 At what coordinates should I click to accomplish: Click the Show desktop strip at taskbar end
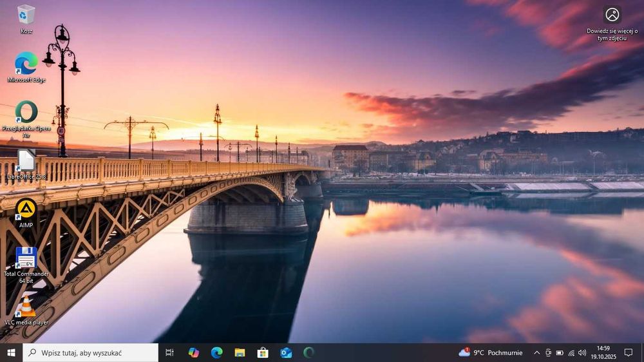pos(642,352)
